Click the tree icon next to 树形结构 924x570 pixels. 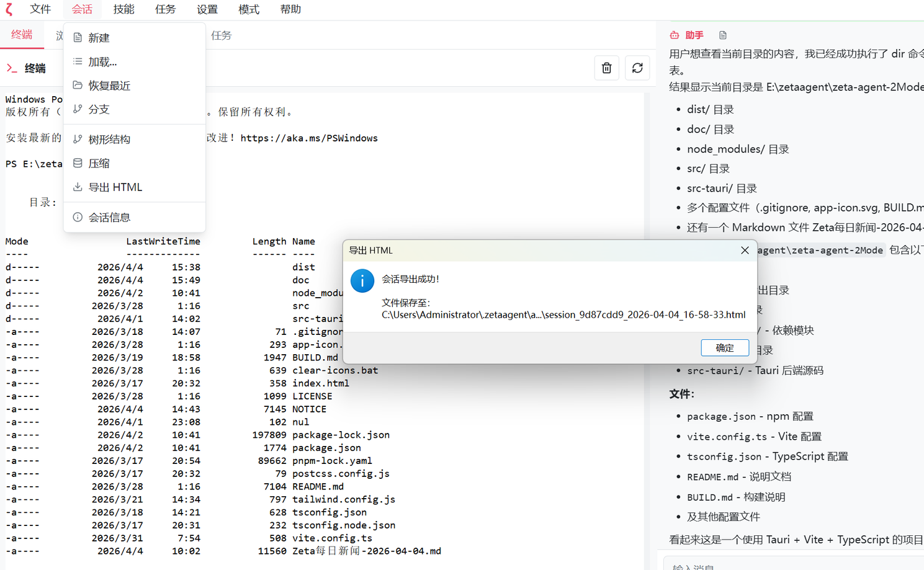(x=77, y=138)
